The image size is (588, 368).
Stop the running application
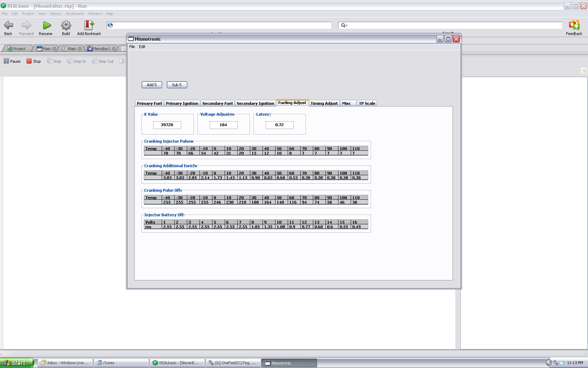[x=34, y=61]
